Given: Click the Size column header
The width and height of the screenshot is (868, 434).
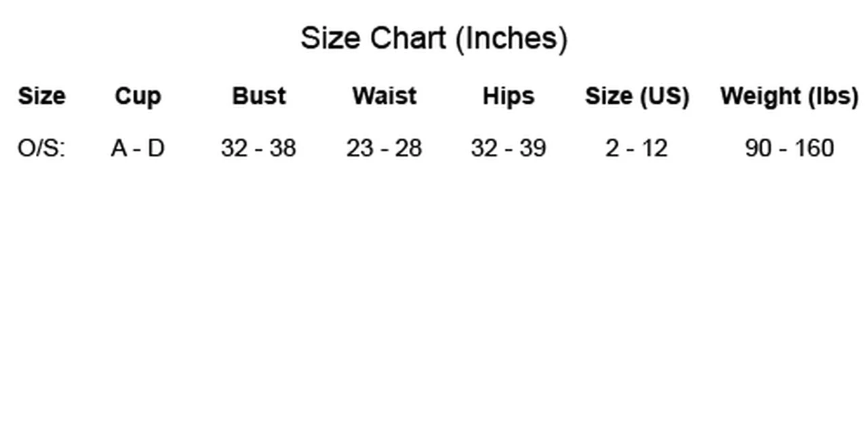Looking at the screenshot, I should pyautogui.click(x=41, y=96).
